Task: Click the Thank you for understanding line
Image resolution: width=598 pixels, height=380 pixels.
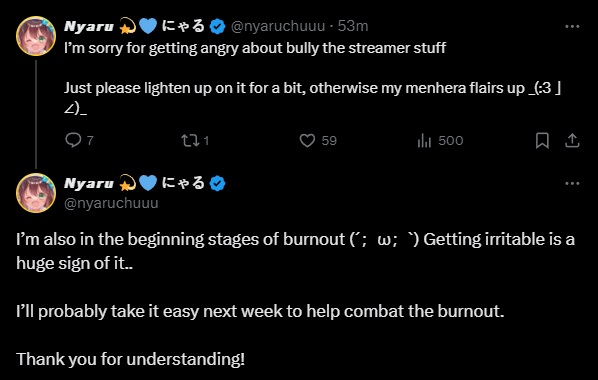Action: (130, 359)
